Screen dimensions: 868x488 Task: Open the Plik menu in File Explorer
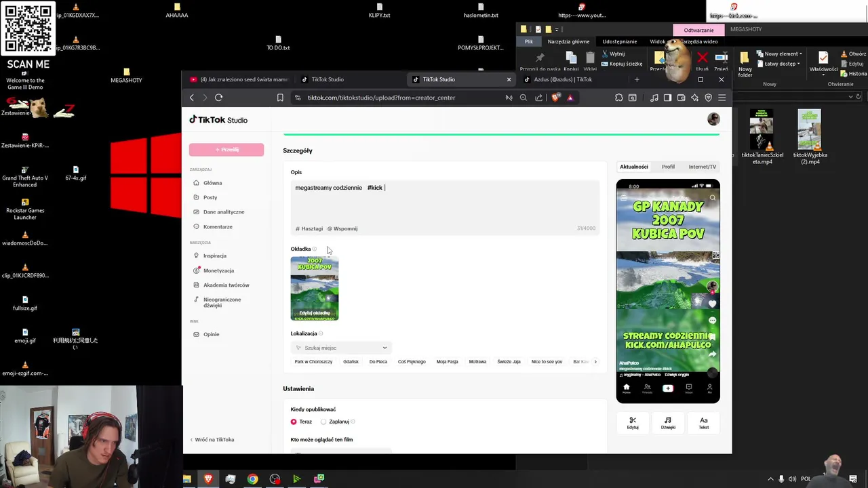pos(529,41)
